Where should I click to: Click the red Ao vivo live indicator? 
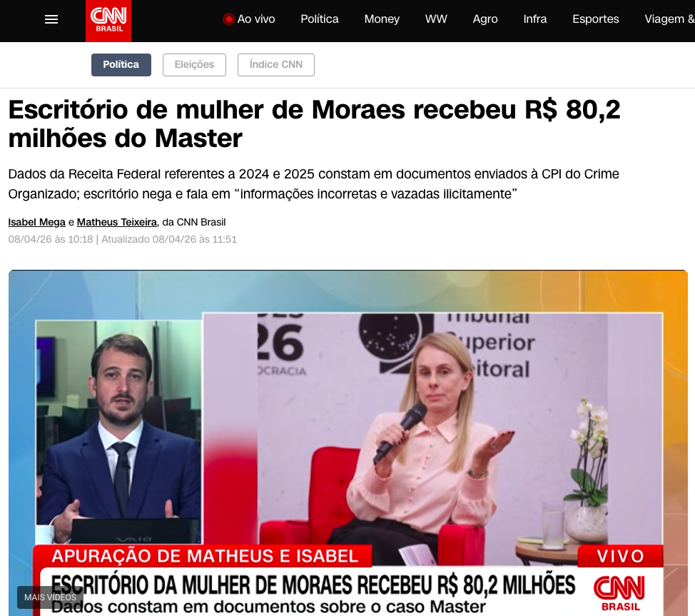click(229, 19)
